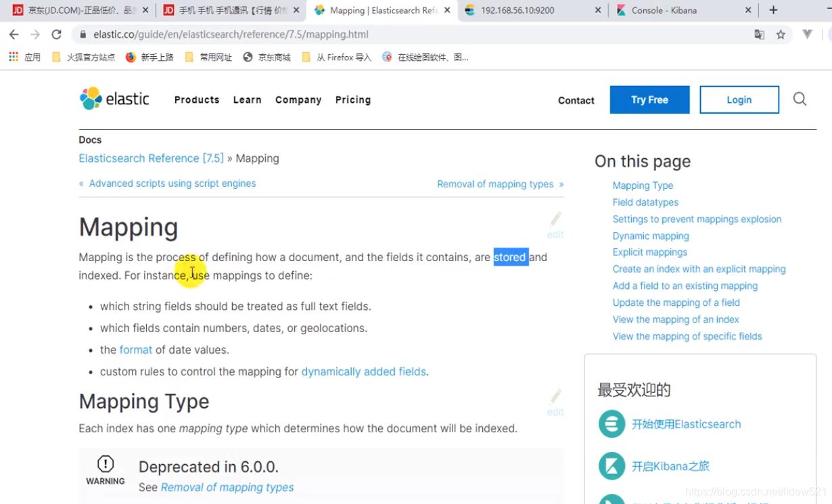
Task: Close the Console - Kibana tab
Action: click(747, 10)
